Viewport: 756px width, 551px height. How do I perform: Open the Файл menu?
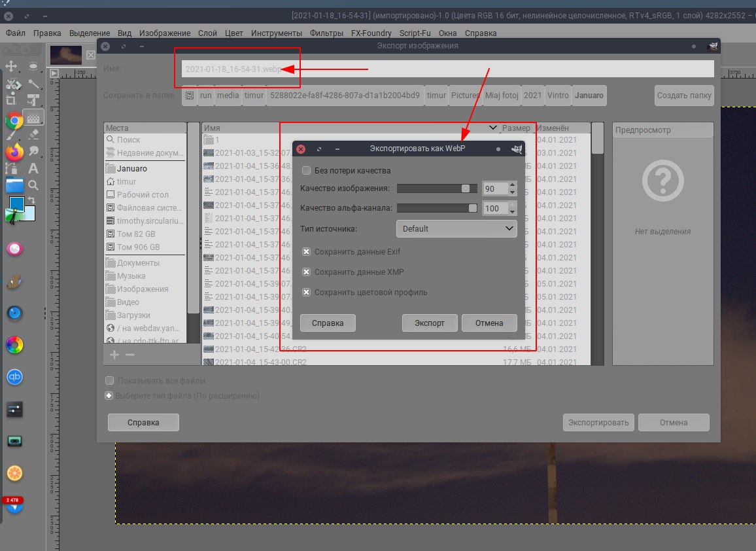pyautogui.click(x=16, y=33)
